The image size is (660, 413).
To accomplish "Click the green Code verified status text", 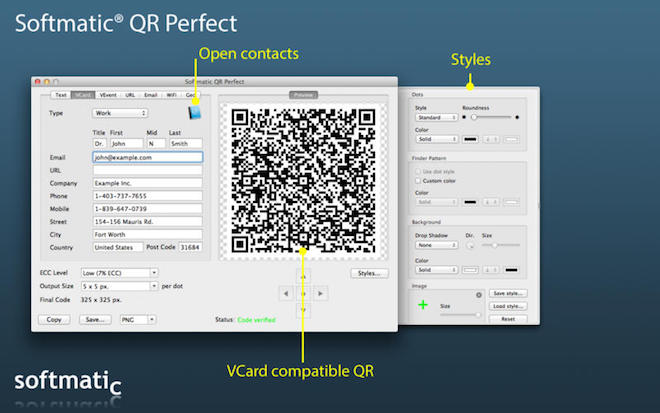I will [x=256, y=320].
